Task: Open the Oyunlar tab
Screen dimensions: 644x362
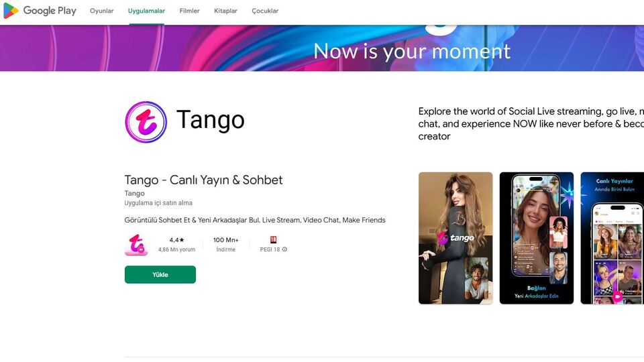Action: click(x=102, y=11)
